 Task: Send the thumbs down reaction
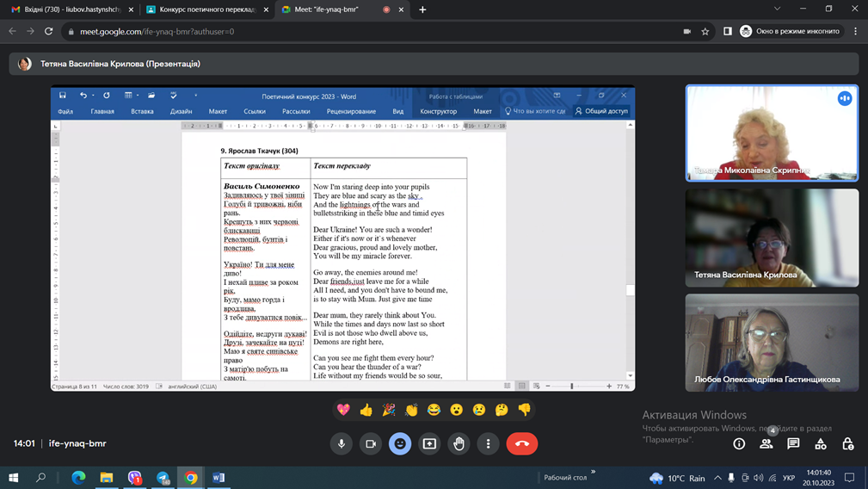click(524, 410)
